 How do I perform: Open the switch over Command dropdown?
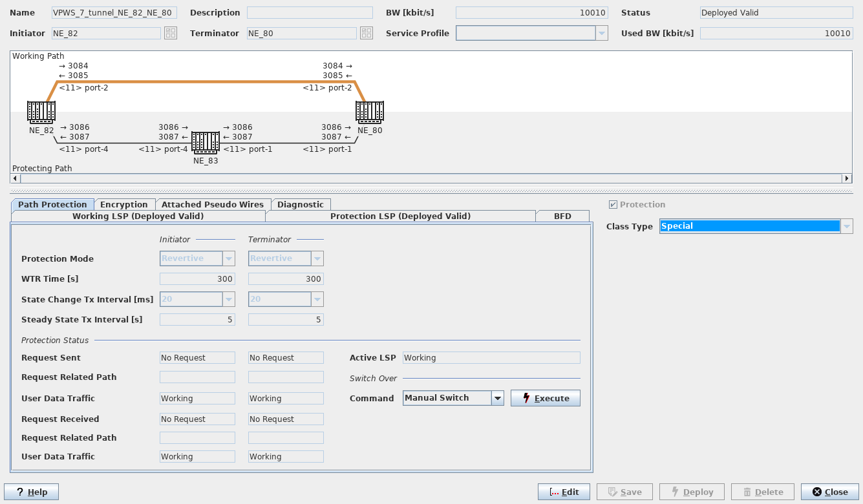tap(497, 398)
